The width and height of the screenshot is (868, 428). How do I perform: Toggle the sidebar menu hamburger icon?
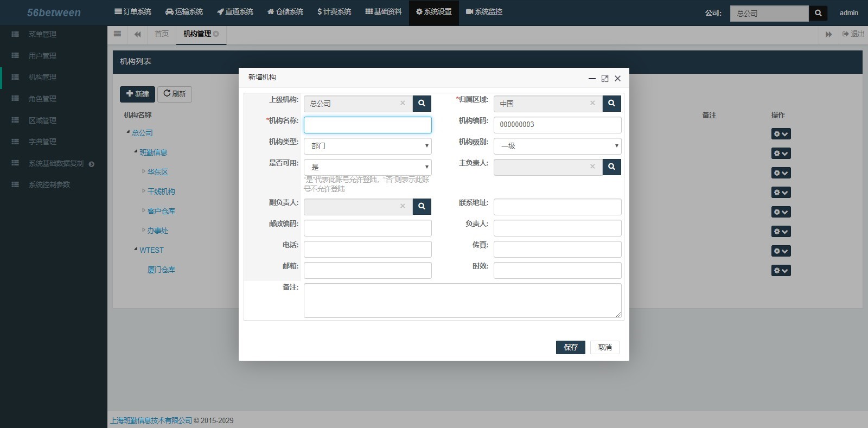[x=117, y=34]
